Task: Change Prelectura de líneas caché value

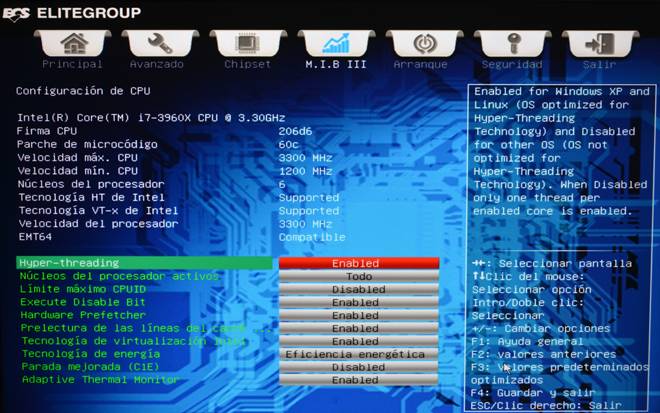Action: click(359, 328)
